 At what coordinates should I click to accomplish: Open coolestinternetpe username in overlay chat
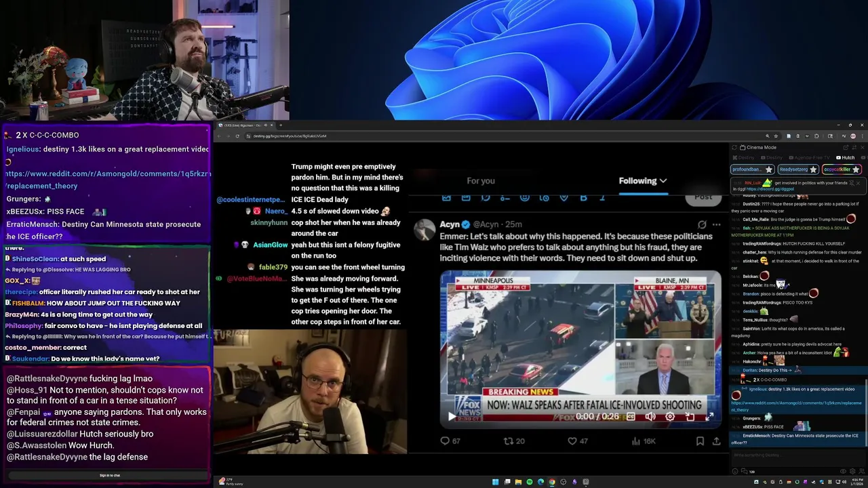click(x=250, y=199)
